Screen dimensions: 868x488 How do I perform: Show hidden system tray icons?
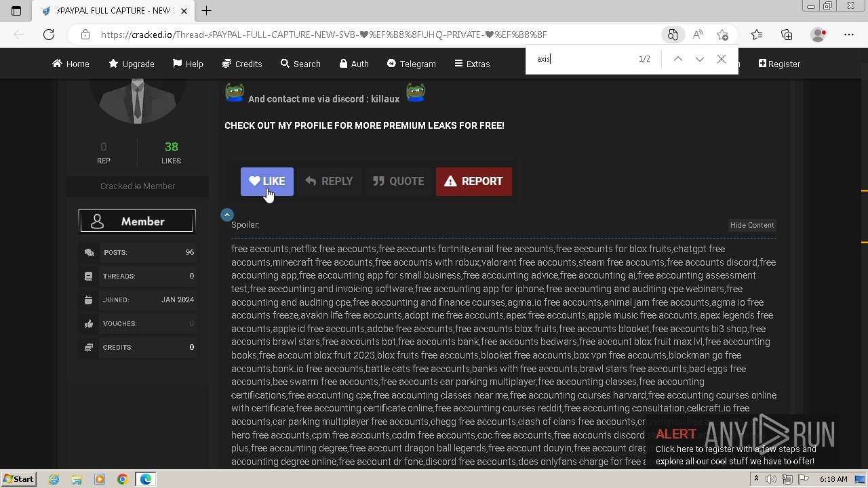pos(756,479)
